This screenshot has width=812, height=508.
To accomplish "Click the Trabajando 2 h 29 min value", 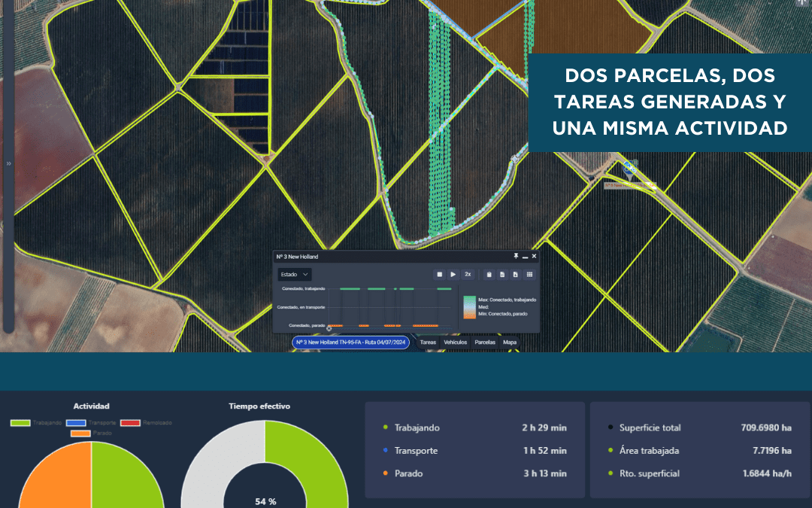I will (544, 427).
